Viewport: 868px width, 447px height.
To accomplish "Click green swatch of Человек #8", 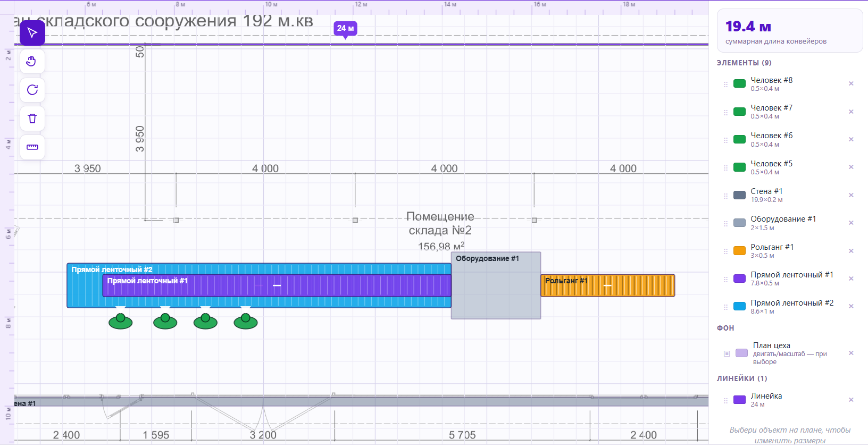I will tap(739, 83).
